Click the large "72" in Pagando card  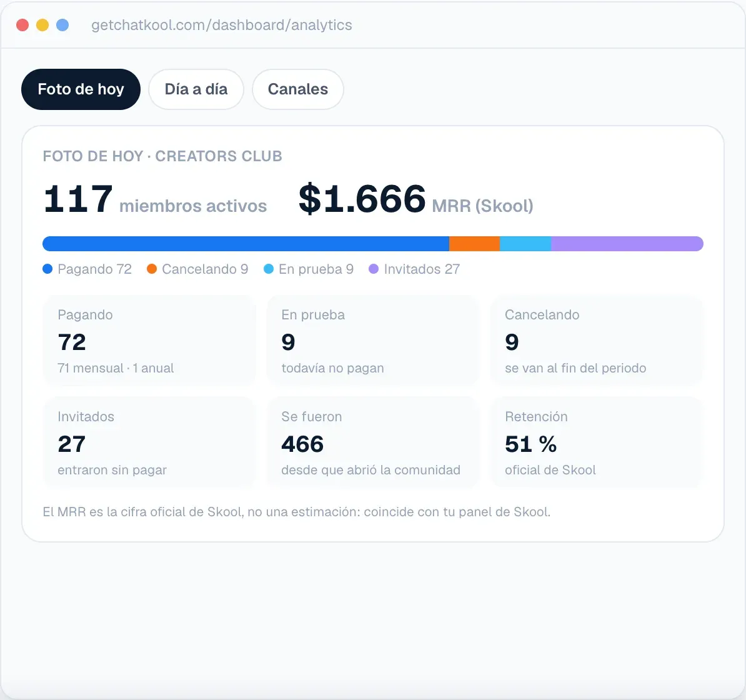coord(72,342)
